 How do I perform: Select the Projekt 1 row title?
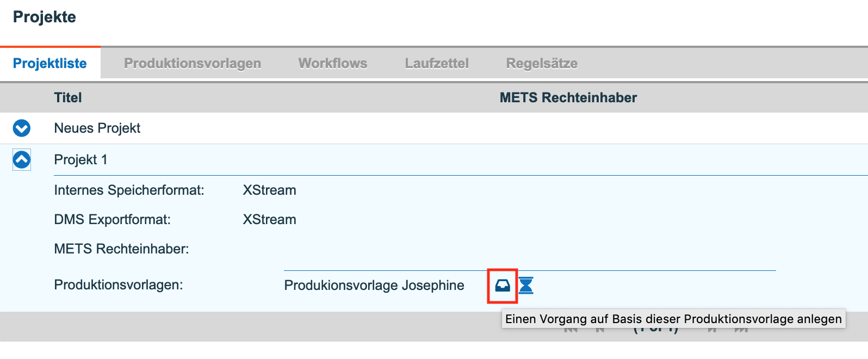80,160
